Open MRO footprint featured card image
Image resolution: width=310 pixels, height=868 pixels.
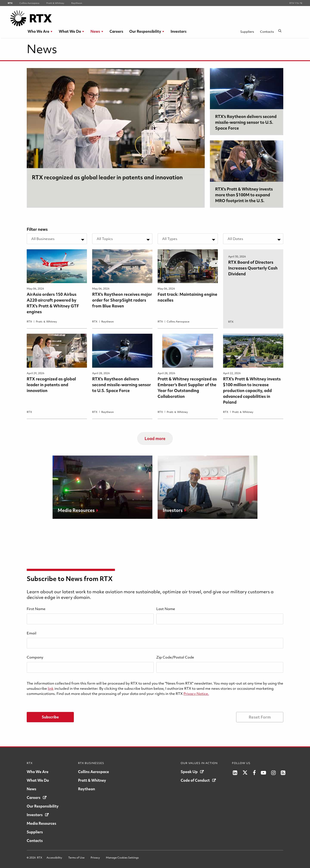[x=246, y=161]
